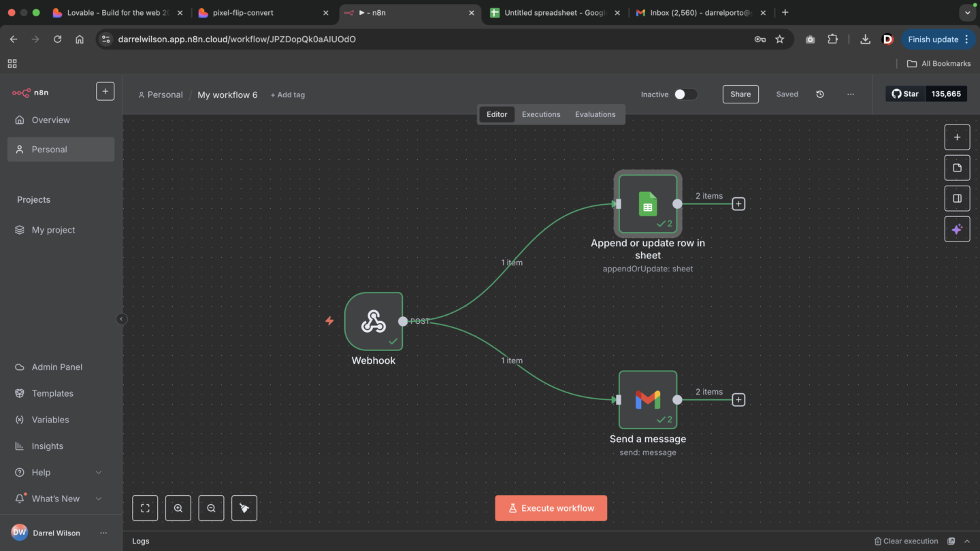Open the Gmail Send a message node

[648, 399]
